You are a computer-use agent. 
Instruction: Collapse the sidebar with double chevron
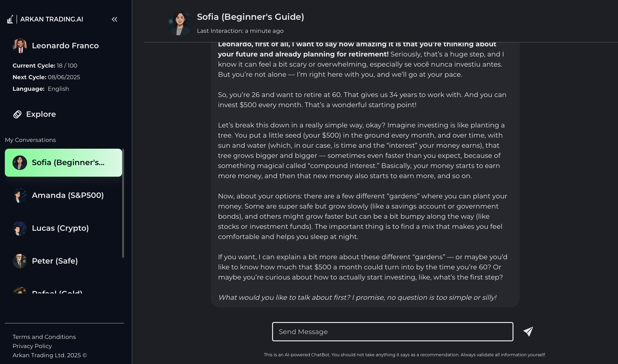tap(114, 19)
